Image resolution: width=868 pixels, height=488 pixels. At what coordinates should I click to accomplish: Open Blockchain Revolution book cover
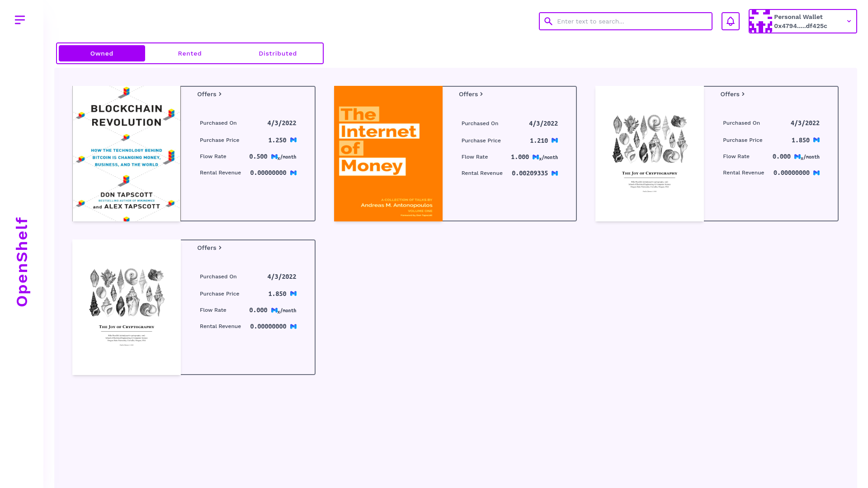127,154
